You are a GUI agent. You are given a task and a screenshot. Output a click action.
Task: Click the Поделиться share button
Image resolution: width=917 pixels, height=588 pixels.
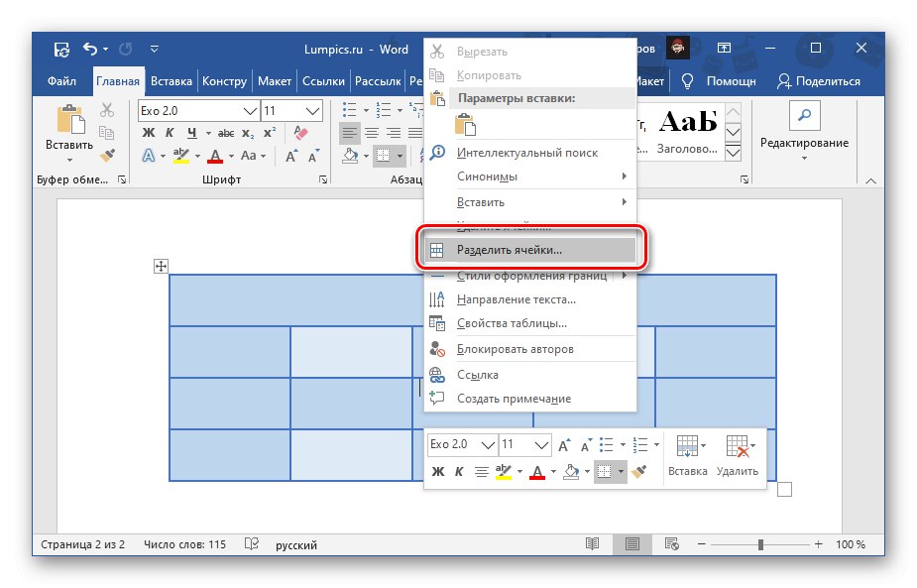point(819,81)
